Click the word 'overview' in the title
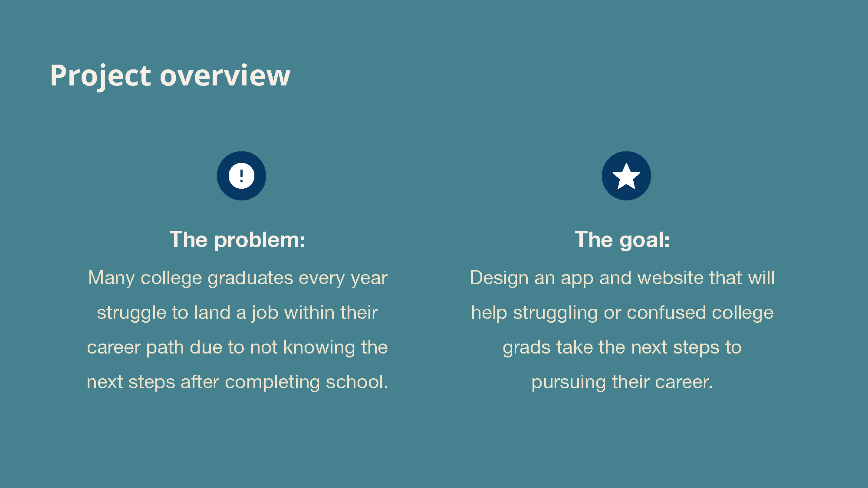 tap(225, 76)
